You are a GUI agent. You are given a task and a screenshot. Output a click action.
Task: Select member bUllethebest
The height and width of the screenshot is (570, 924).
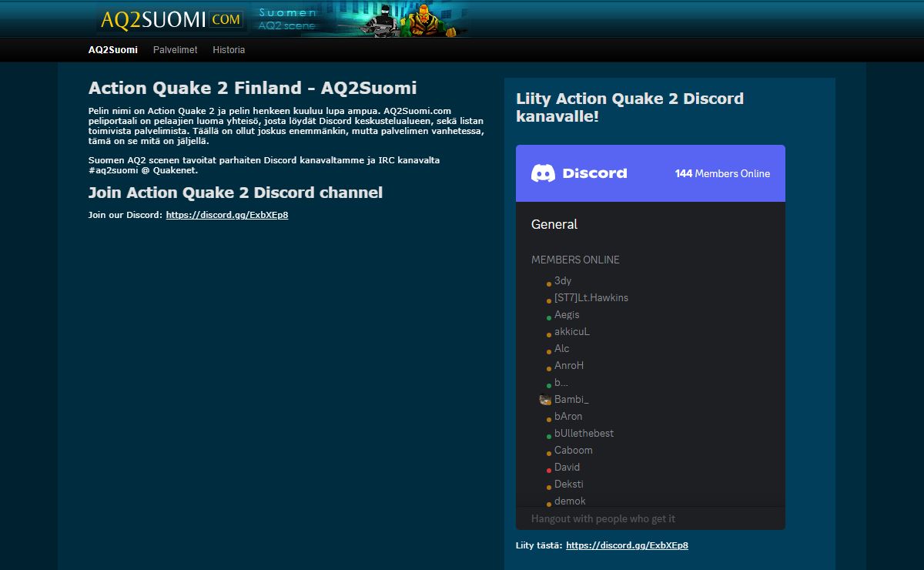[584, 434]
